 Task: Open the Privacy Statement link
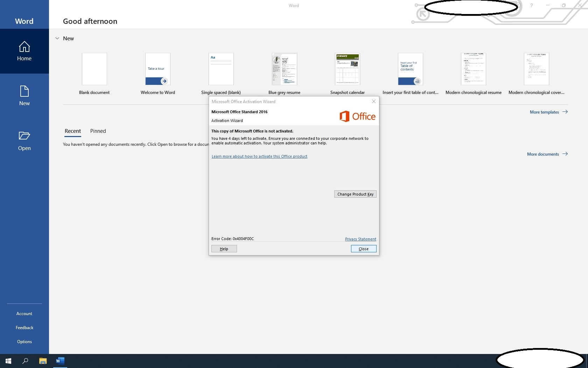[360, 239]
